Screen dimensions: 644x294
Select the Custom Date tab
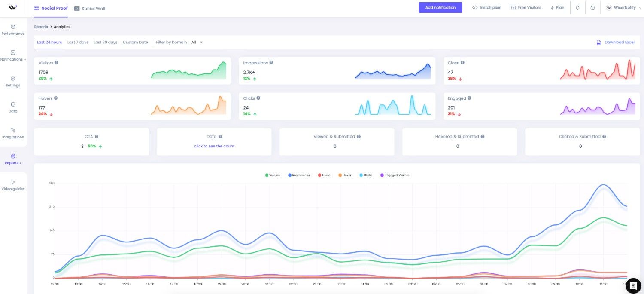(x=135, y=43)
